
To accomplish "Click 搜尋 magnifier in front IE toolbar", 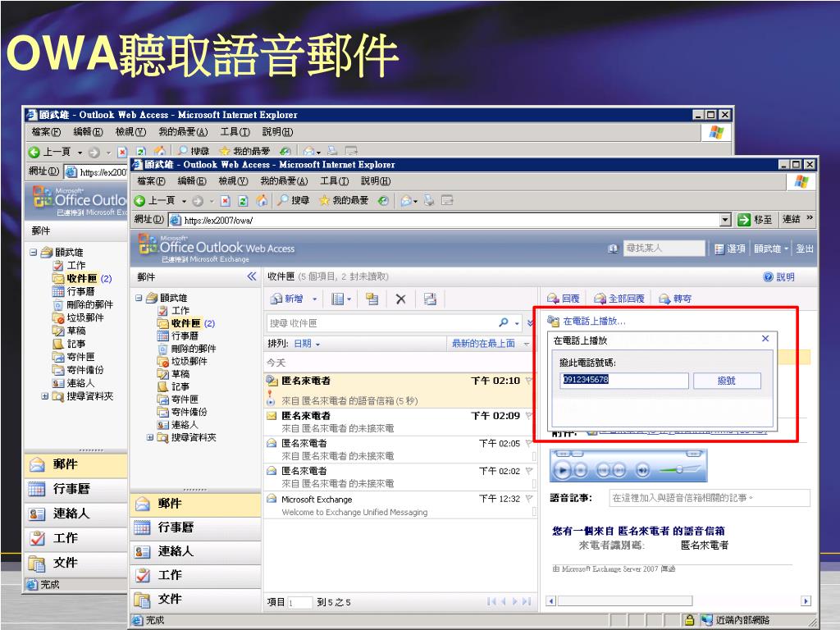I will [x=283, y=200].
